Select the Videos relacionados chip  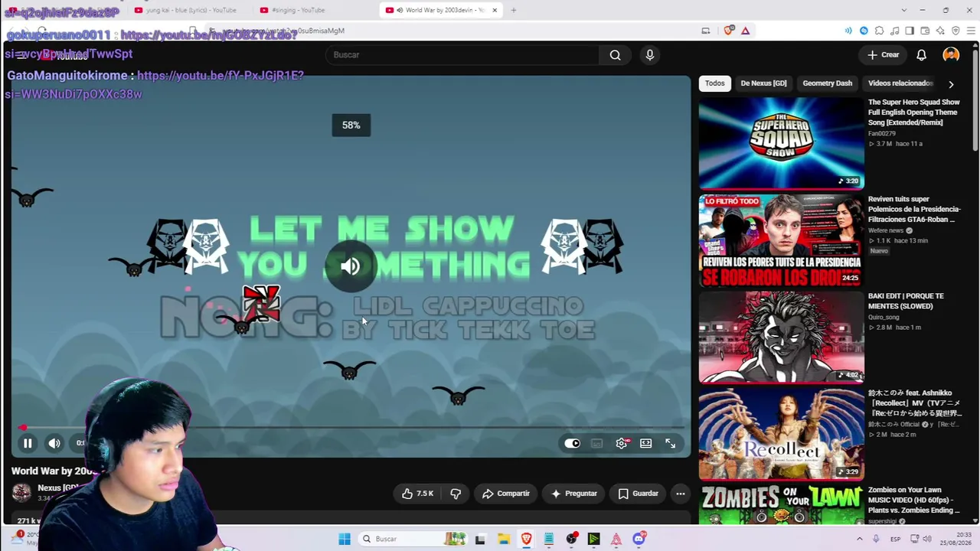coord(900,83)
